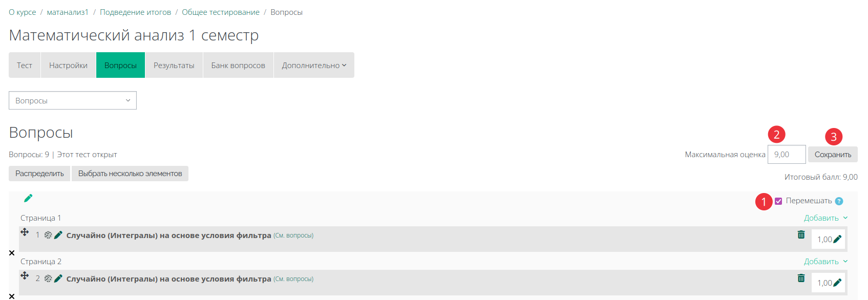This screenshot has height=300, width=868.
Task: Click the move handle for question 2
Action: click(x=25, y=275)
